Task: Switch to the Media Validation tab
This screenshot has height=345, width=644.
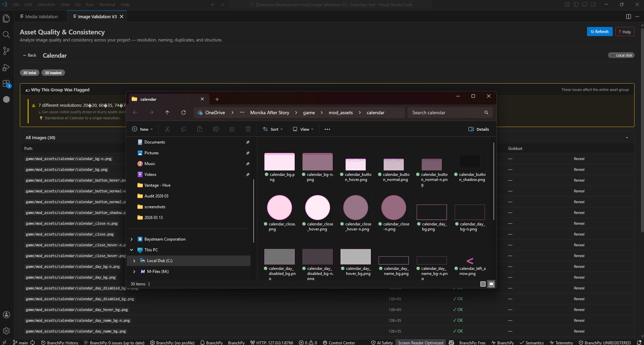Action: (39, 17)
